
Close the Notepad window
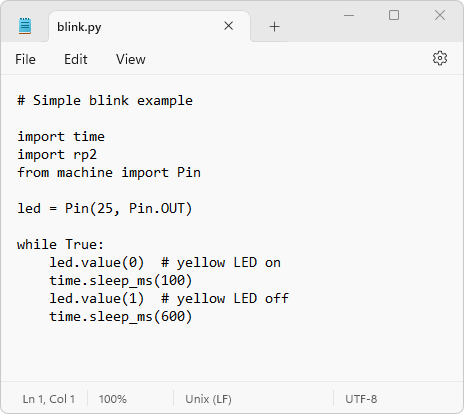click(440, 15)
